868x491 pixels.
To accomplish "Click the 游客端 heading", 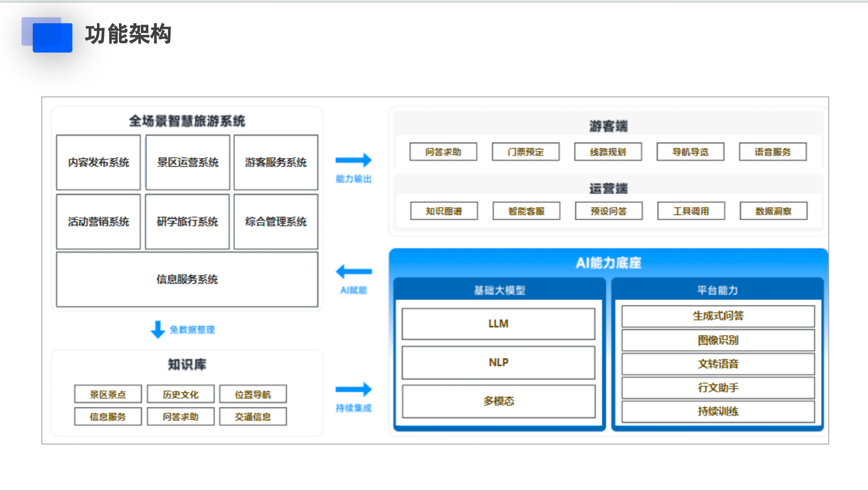I will (609, 126).
